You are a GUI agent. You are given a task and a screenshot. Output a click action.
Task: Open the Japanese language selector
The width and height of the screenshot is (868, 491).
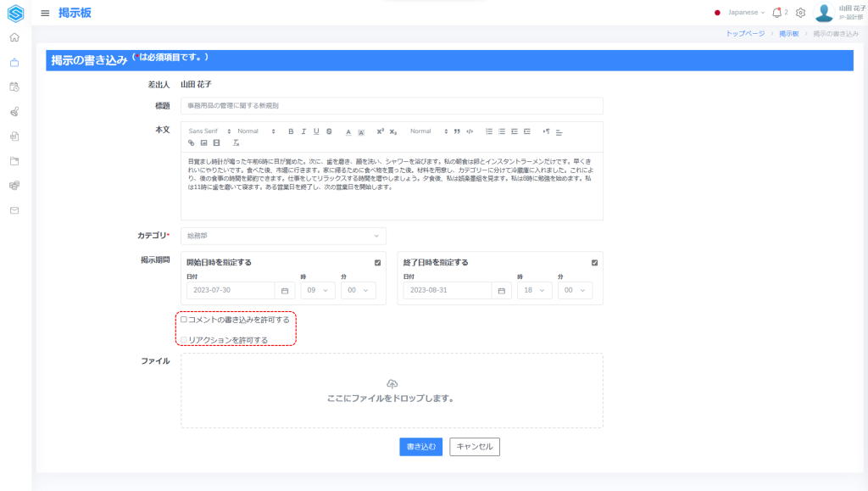[x=740, y=13]
